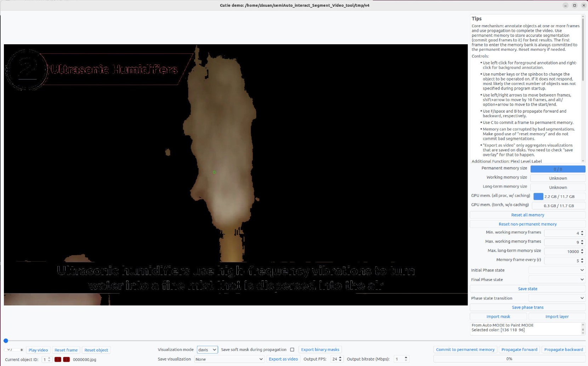The image size is (588, 366).
Task: Open the Visualization mode dropdown
Action: click(x=207, y=350)
